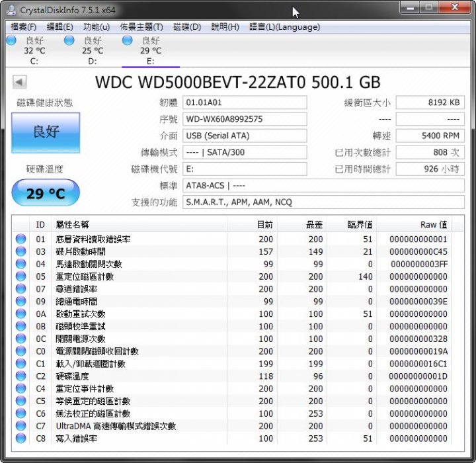Click the status icon of attribute C8
476x463 pixels.
[x=20, y=438]
